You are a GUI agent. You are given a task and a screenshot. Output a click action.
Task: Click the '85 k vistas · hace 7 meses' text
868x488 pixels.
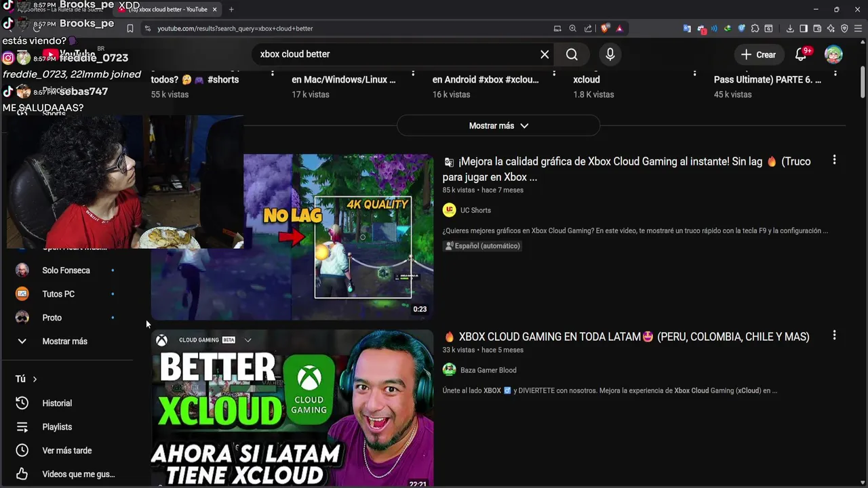click(483, 190)
